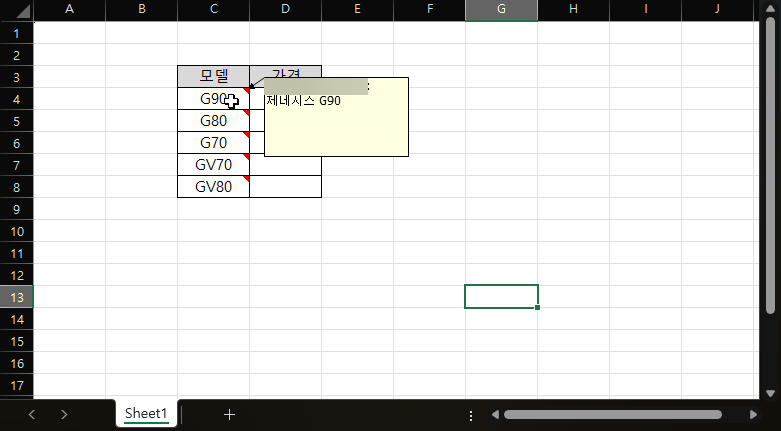Select row 13 header
Image resolution: width=781 pixels, height=431 pixels.
click(16, 297)
